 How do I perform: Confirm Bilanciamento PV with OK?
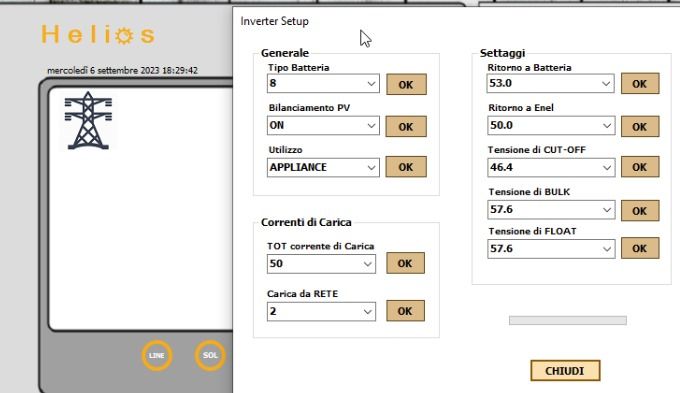pos(406,126)
